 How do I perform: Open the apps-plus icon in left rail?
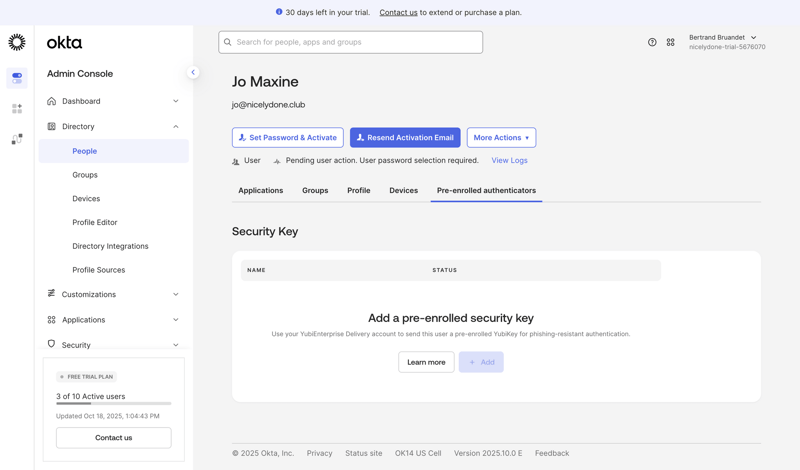coord(17,108)
